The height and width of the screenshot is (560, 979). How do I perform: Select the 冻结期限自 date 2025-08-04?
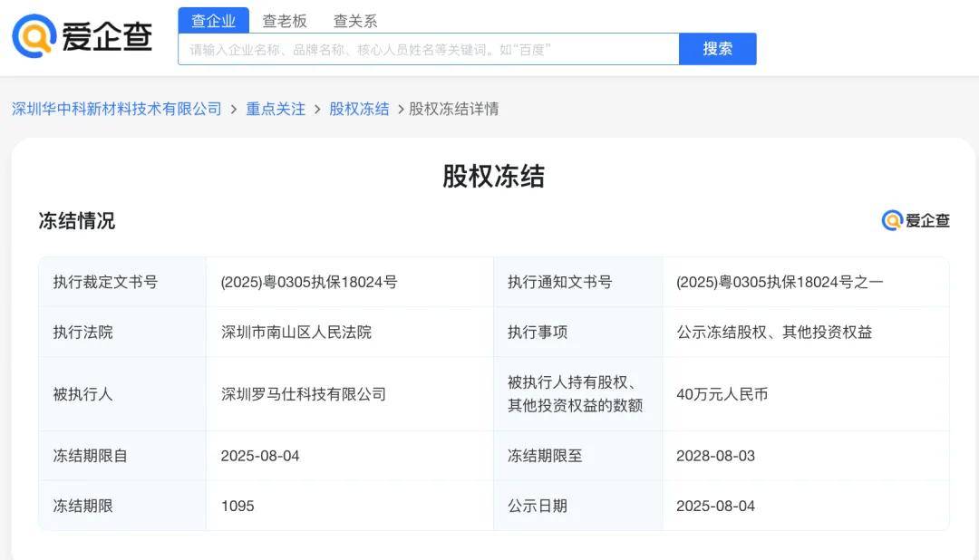[x=260, y=456]
